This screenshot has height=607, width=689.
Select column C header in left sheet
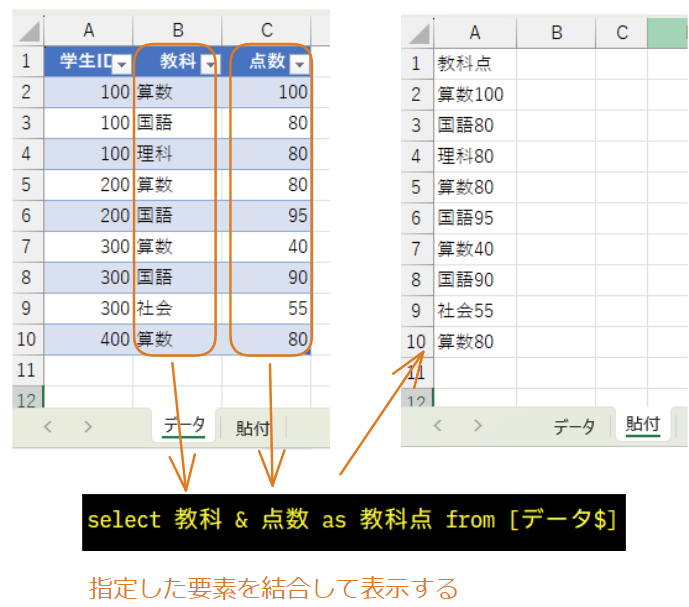coord(267,31)
